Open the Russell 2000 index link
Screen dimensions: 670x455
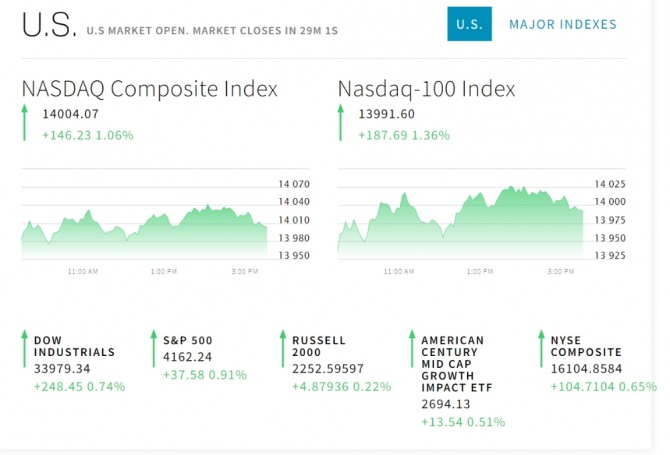[318, 346]
